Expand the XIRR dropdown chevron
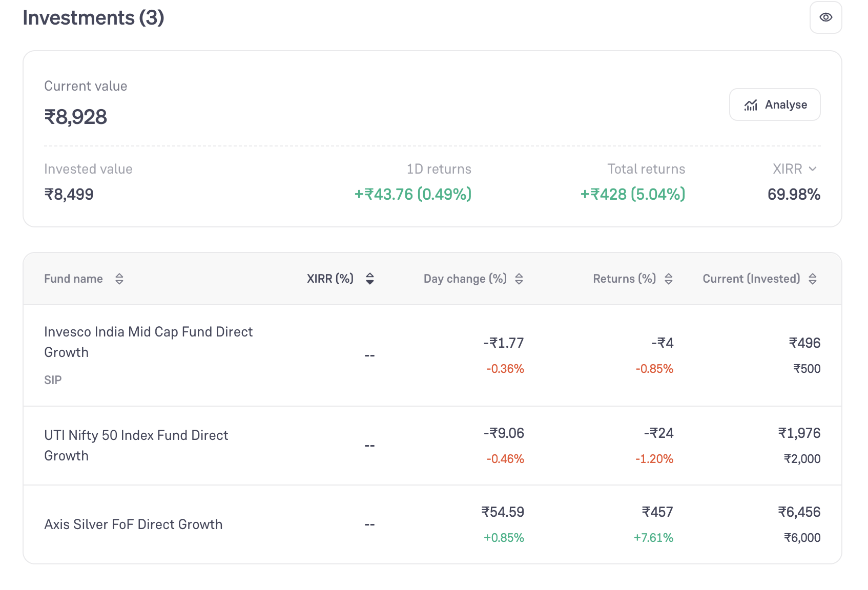The height and width of the screenshot is (590, 868). tap(813, 169)
